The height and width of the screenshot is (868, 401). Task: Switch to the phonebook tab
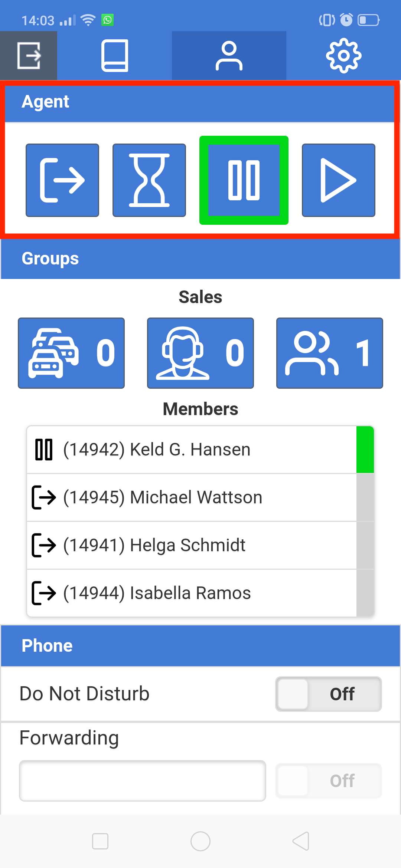[x=115, y=56]
